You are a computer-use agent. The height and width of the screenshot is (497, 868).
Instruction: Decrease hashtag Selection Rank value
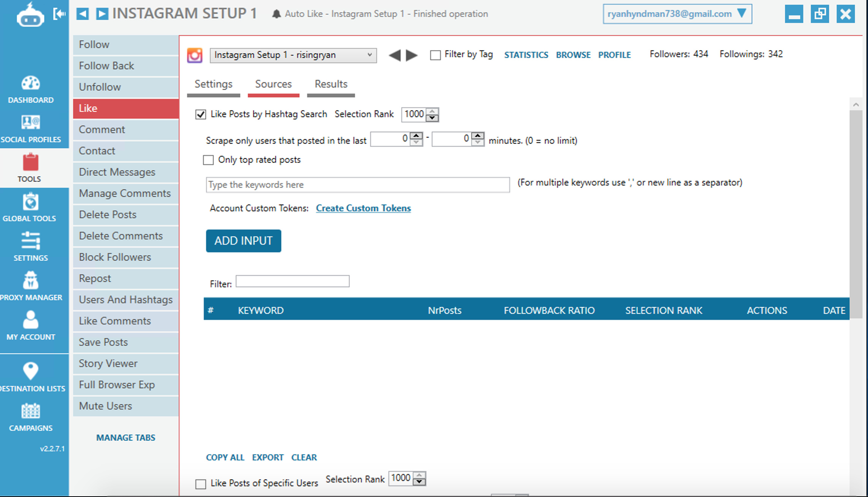tap(432, 118)
